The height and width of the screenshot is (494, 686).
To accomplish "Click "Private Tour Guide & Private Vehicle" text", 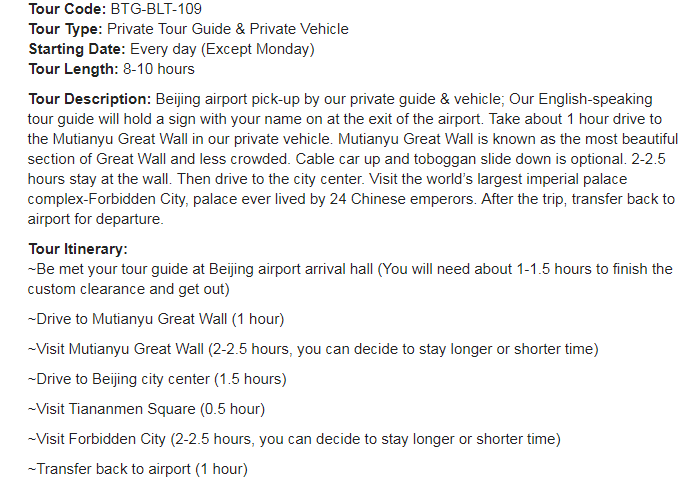I will coord(228,29).
